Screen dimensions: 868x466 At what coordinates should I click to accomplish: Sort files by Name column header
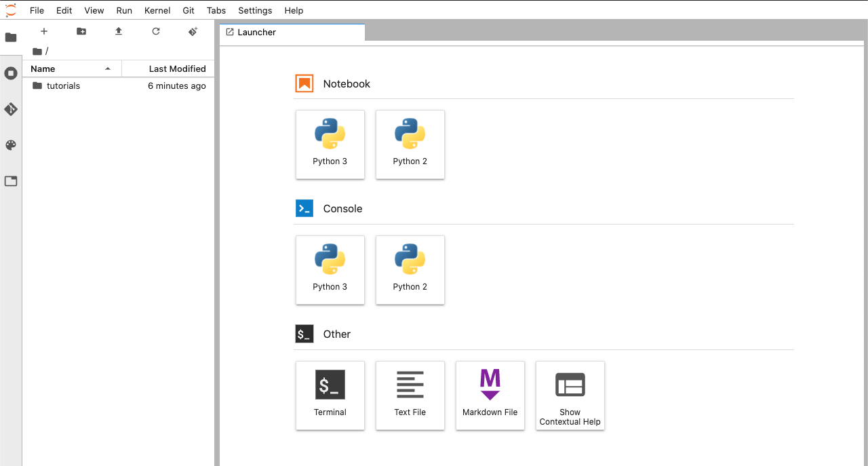tap(72, 69)
